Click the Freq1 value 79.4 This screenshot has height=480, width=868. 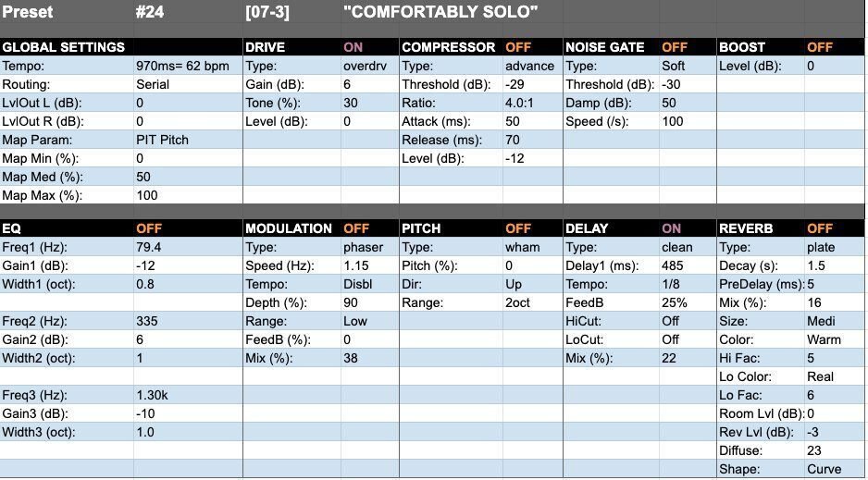click(x=149, y=247)
